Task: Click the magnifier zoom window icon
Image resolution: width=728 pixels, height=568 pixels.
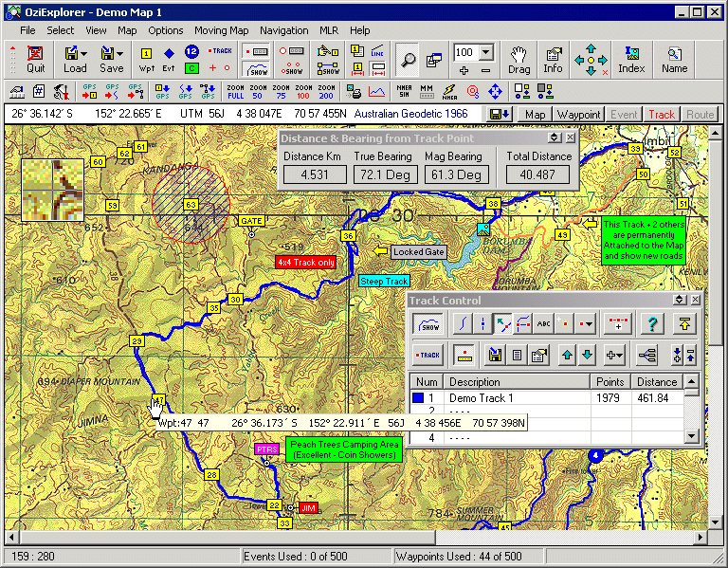Action: 406,59
